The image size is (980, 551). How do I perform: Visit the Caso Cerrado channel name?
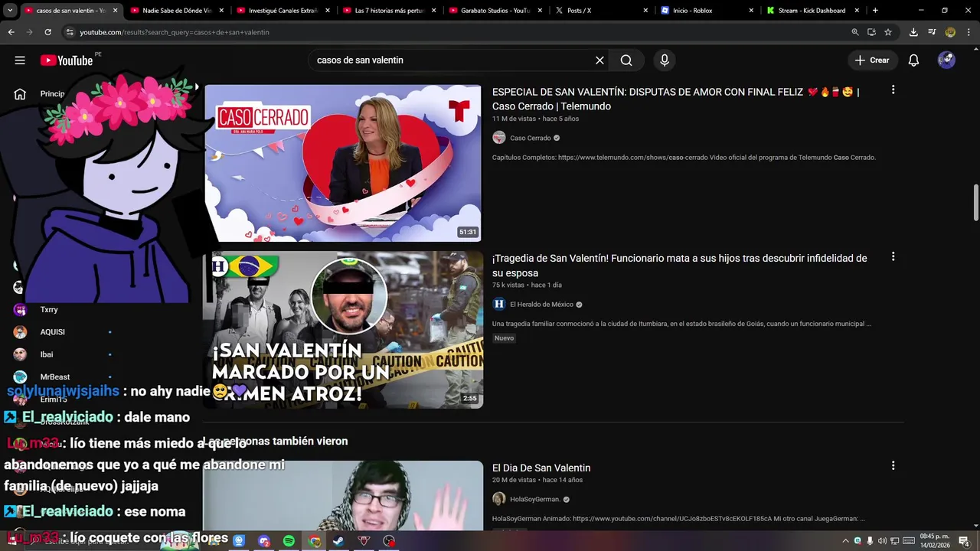tap(531, 138)
